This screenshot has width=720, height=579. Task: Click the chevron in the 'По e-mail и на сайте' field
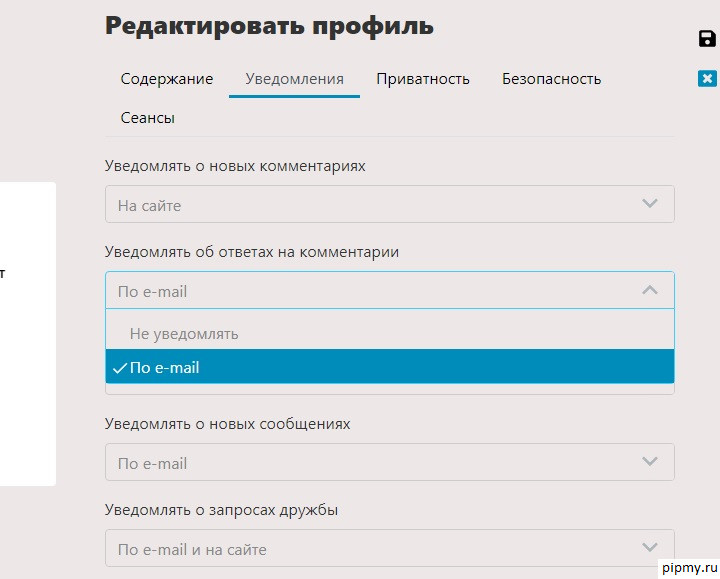tap(650, 547)
